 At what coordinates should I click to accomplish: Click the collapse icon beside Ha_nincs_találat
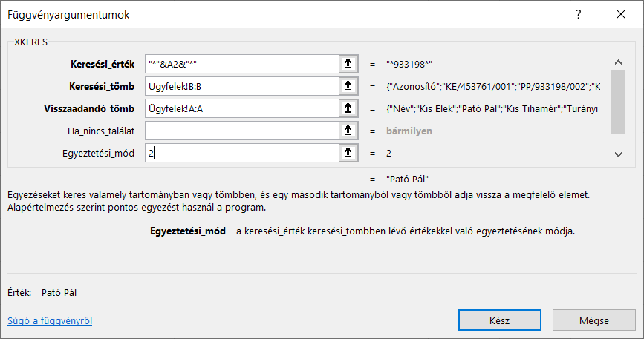tap(347, 131)
